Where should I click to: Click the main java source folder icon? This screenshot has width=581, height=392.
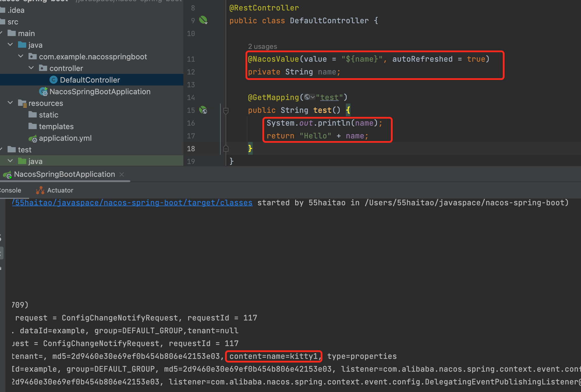point(22,45)
